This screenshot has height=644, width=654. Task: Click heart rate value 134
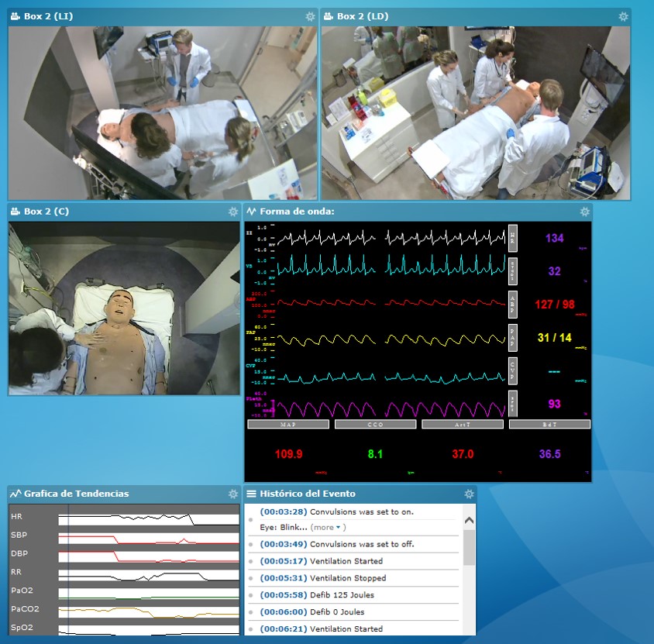coord(554,238)
